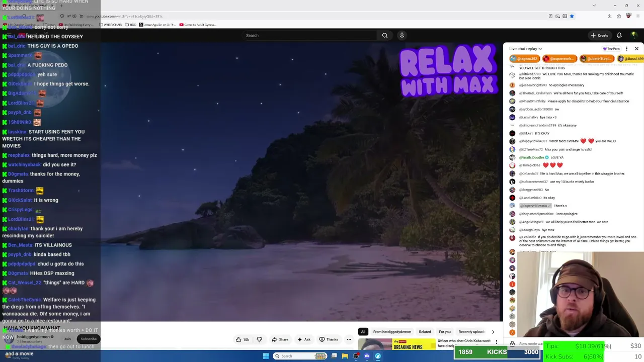Image resolution: width=644 pixels, height=362 pixels.
Task: Open the browser extensions puzzle icon
Action: [619, 16]
